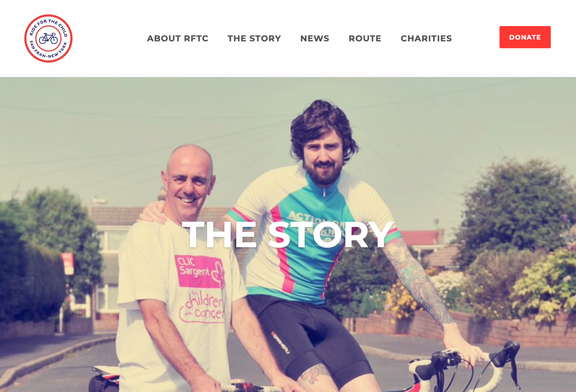This screenshot has height=392, width=576.
Task: Click the large green tree in photo
Action: tap(513, 211)
